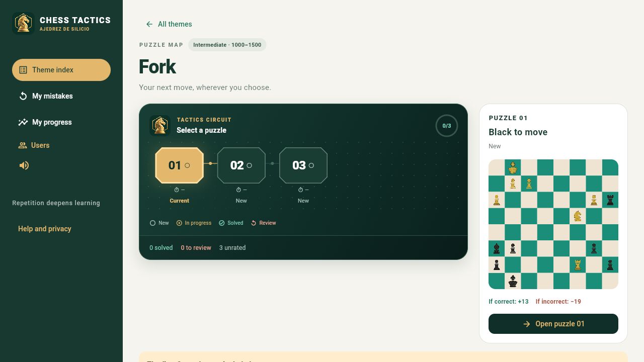
Task: Click the In progress legend icon
Action: point(179,223)
